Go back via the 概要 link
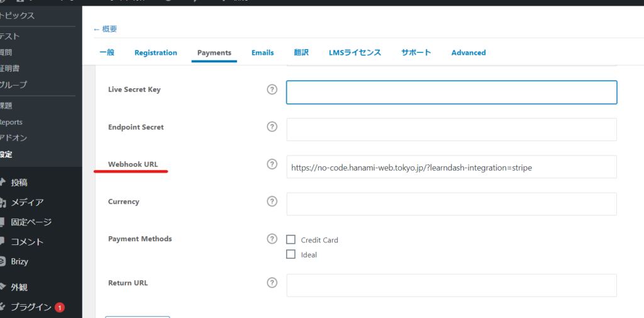The width and height of the screenshot is (644, 318). 105,29
